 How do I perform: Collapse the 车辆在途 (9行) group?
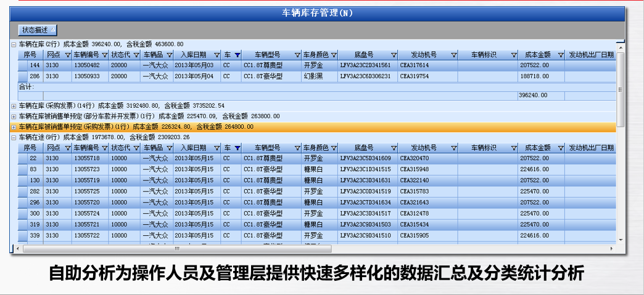point(14,137)
